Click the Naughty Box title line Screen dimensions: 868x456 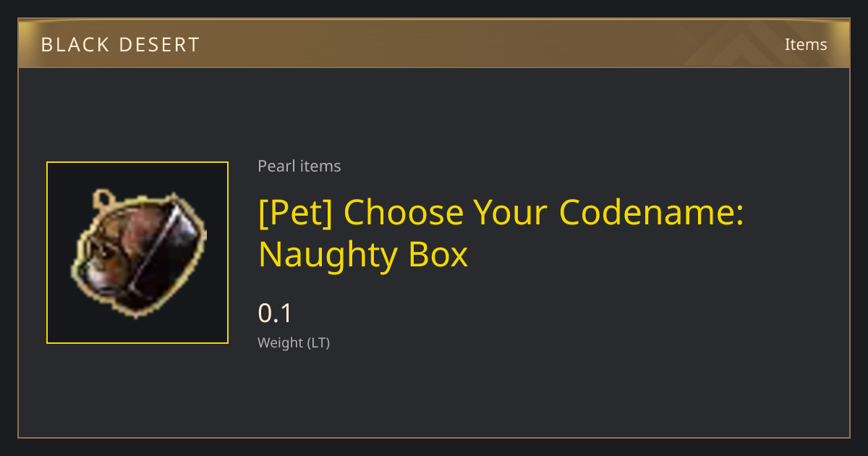(363, 256)
